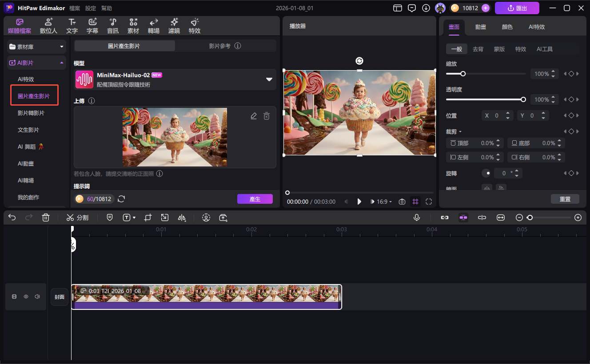590x364 pixels.
Task: Toggle track visibility eye icon
Action: point(26,297)
